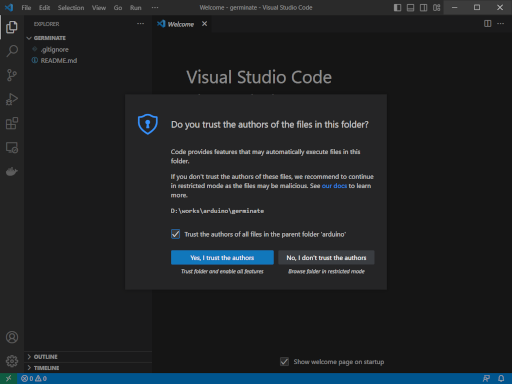Open the View menu
This screenshot has width=512, height=384.
(x=99, y=7)
